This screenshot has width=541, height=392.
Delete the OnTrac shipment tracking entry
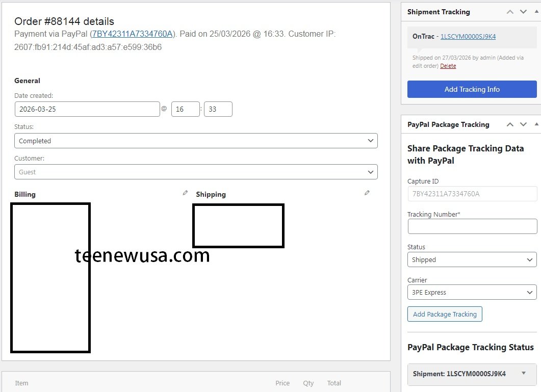point(448,66)
